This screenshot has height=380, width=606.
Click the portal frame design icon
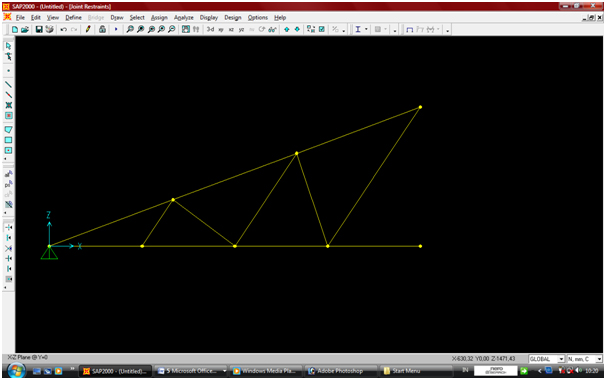410,30
